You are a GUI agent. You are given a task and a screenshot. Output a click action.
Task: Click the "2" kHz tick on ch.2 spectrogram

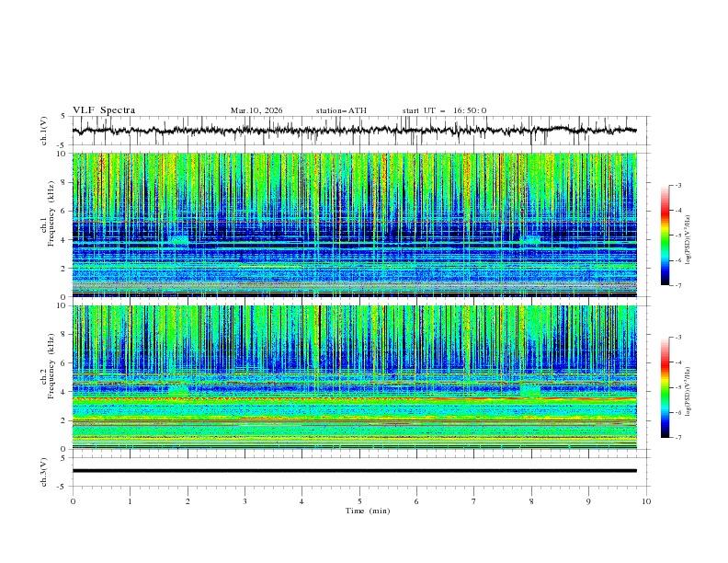pos(64,420)
